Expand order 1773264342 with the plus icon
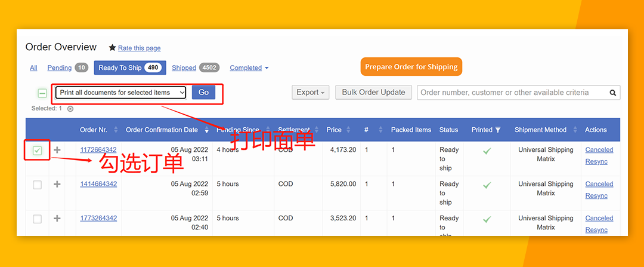This screenshot has width=644, height=267. pyautogui.click(x=57, y=219)
